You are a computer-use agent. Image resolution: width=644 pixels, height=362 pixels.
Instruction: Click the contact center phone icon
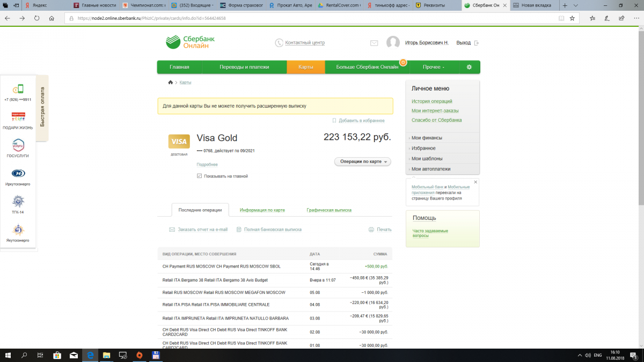pos(279,43)
